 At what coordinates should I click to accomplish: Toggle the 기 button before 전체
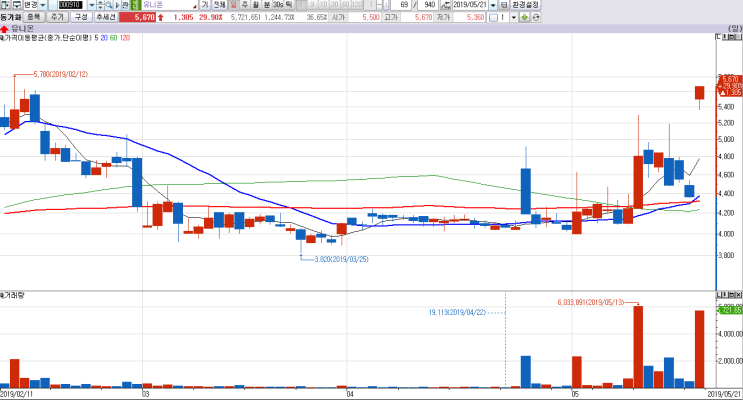tap(205, 5)
